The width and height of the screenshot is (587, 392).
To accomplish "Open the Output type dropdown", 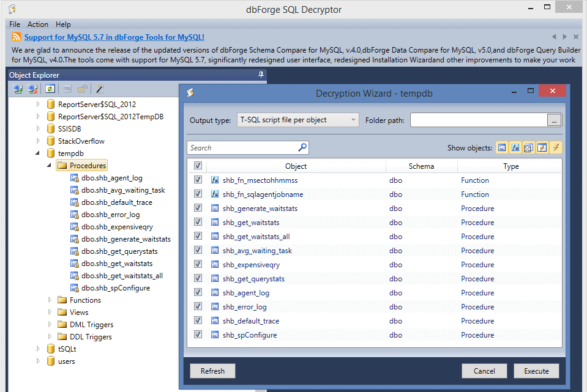I will pos(298,120).
